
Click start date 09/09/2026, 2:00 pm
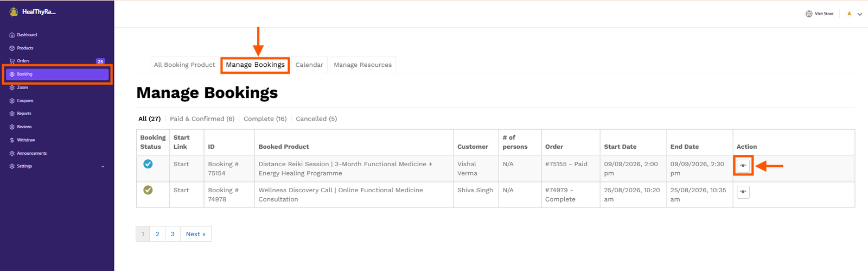[x=631, y=168]
